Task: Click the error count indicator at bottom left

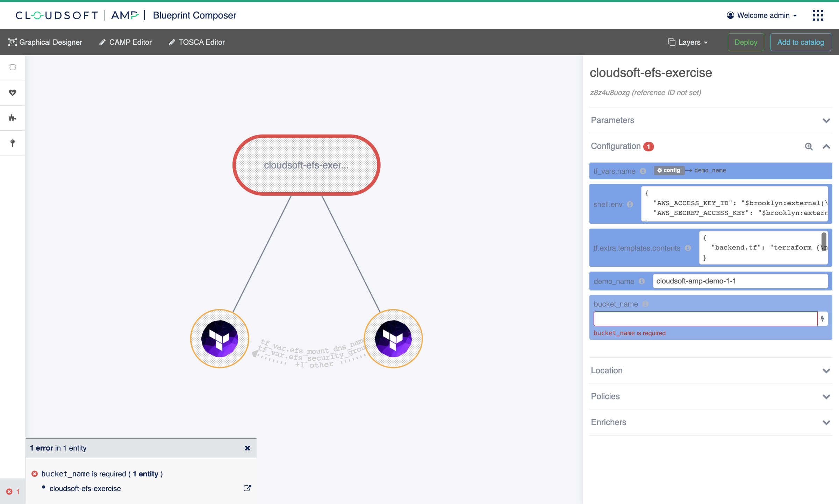Action: point(13,491)
